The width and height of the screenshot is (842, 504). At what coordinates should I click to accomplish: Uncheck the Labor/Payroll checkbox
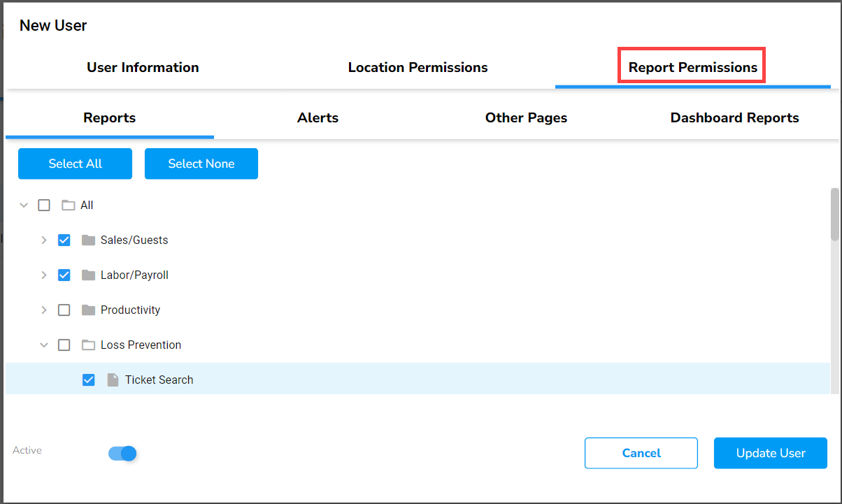pyautogui.click(x=64, y=275)
